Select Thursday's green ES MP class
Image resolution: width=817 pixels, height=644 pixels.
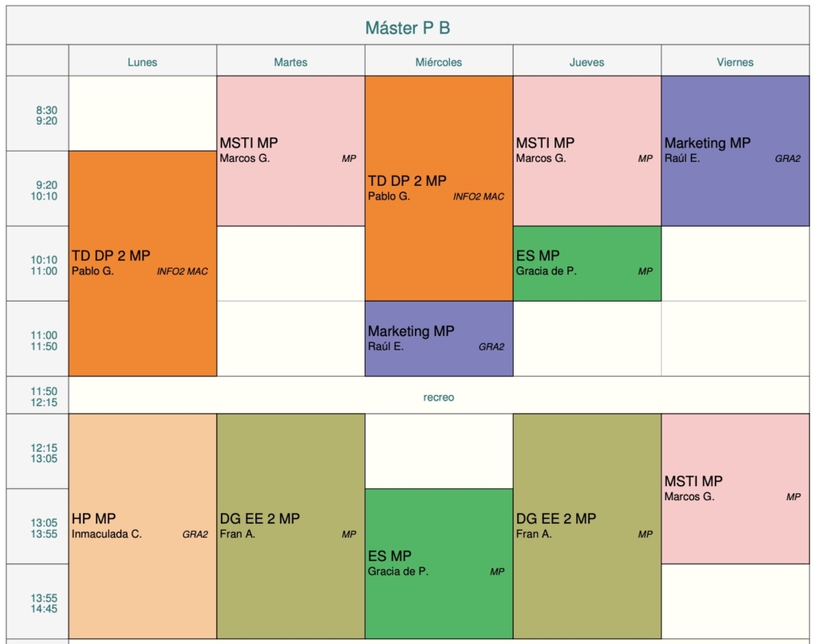coord(586,263)
